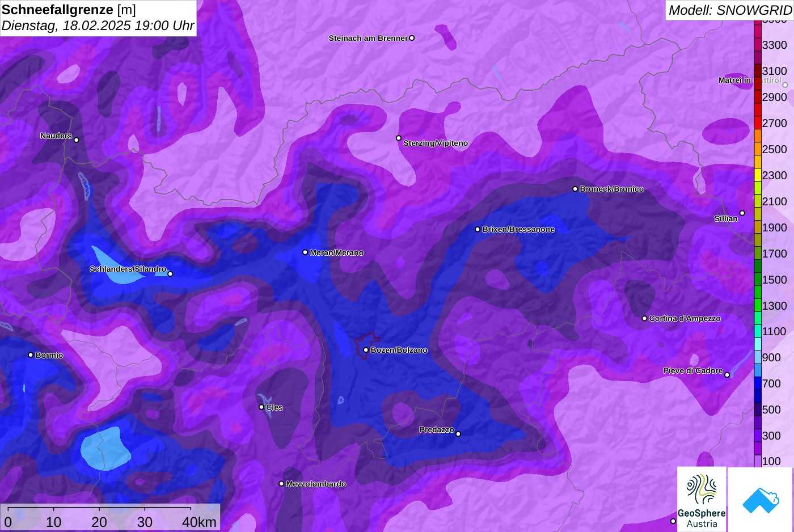Click legend value 2100
The width and height of the screenshot is (794, 532).
click(x=775, y=201)
